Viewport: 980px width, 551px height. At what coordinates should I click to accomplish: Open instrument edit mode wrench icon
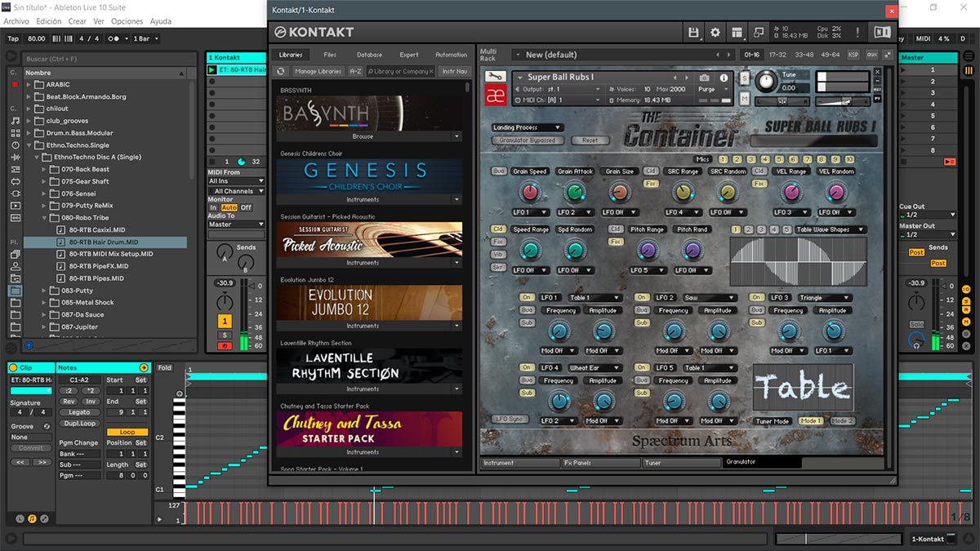[496, 77]
